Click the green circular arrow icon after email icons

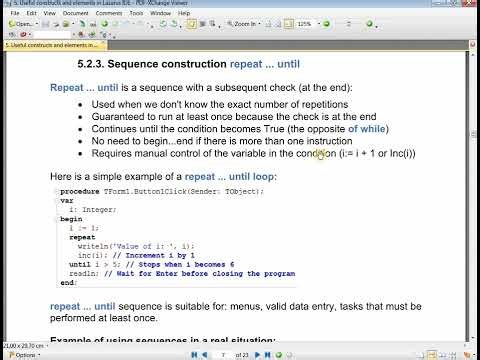(105, 24)
